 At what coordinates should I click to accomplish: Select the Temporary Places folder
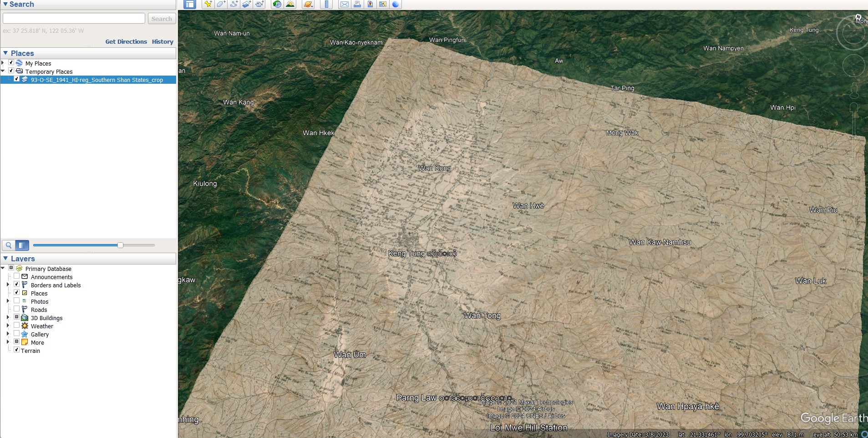coord(49,71)
